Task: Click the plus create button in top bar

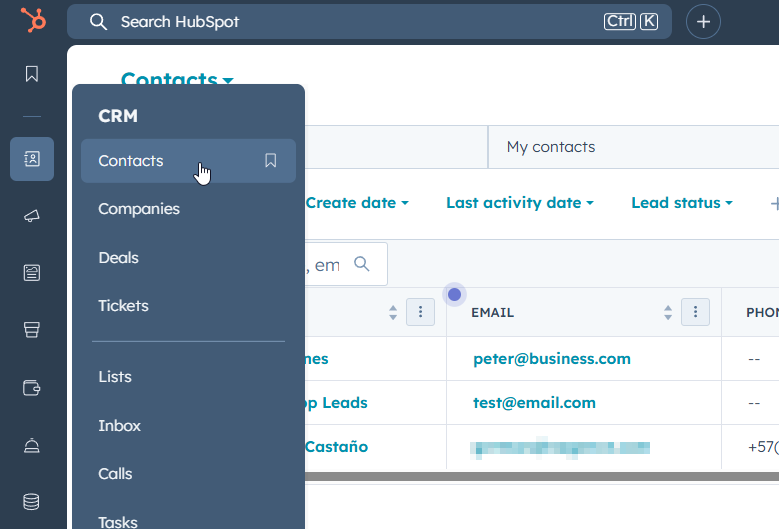Action: [703, 22]
